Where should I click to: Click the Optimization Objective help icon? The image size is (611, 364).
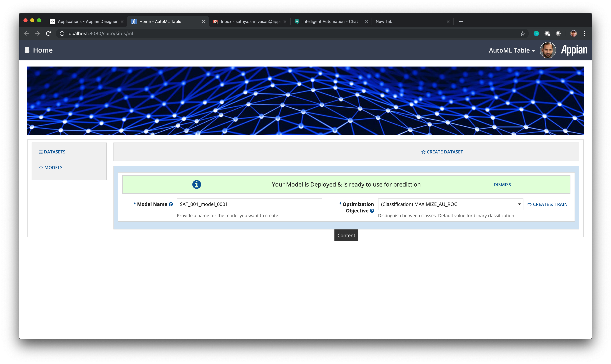[372, 211]
